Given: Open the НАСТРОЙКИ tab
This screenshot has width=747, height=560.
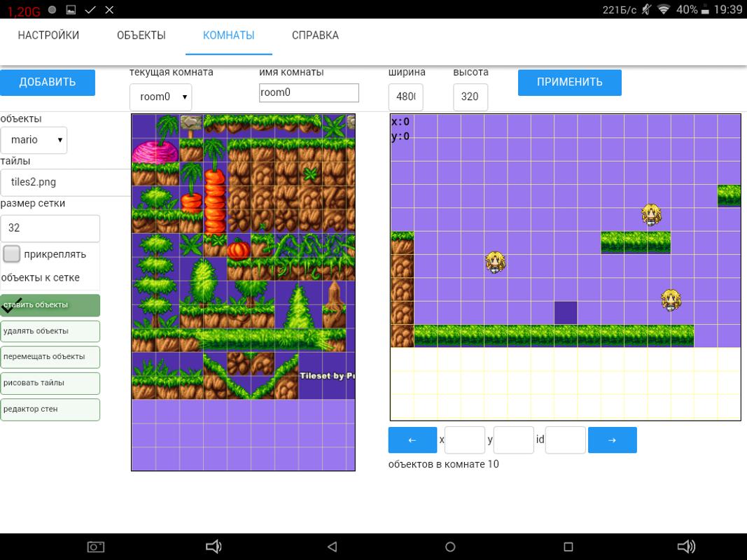Looking at the screenshot, I should [x=48, y=35].
